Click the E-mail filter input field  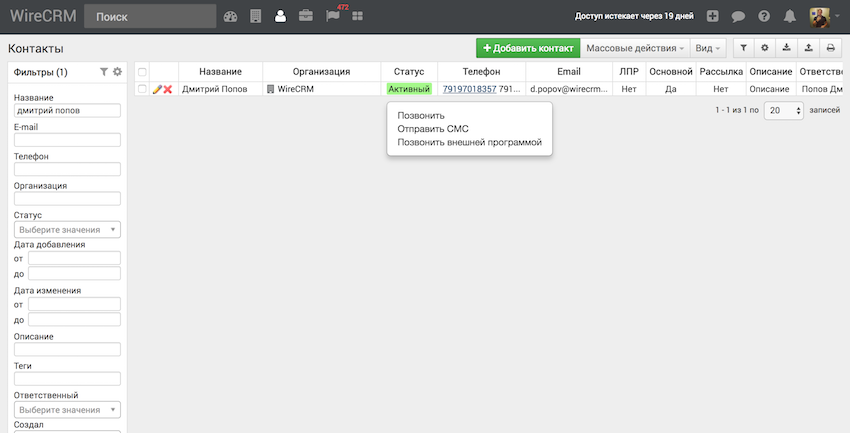tap(67, 140)
